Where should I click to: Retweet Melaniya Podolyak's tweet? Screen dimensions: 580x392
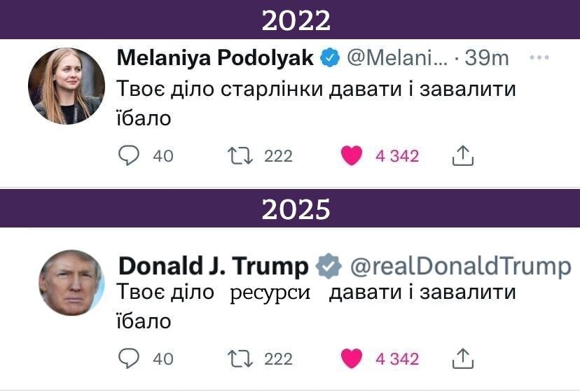240,155
